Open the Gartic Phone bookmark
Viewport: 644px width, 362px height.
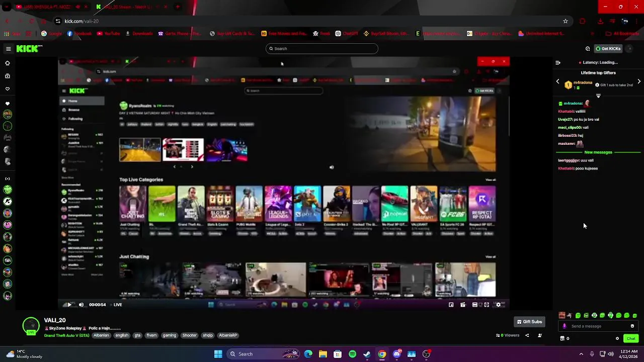coord(180,34)
